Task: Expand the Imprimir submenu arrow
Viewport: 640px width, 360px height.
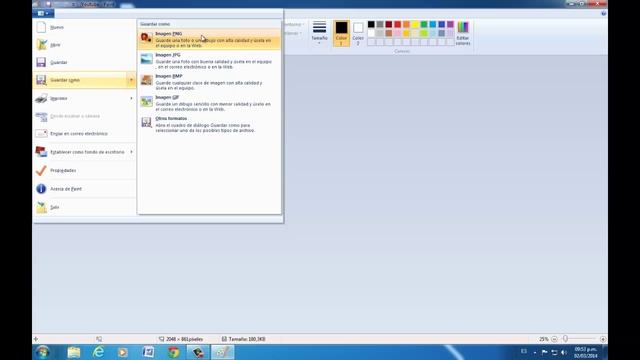Action: pyautogui.click(x=131, y=98)
